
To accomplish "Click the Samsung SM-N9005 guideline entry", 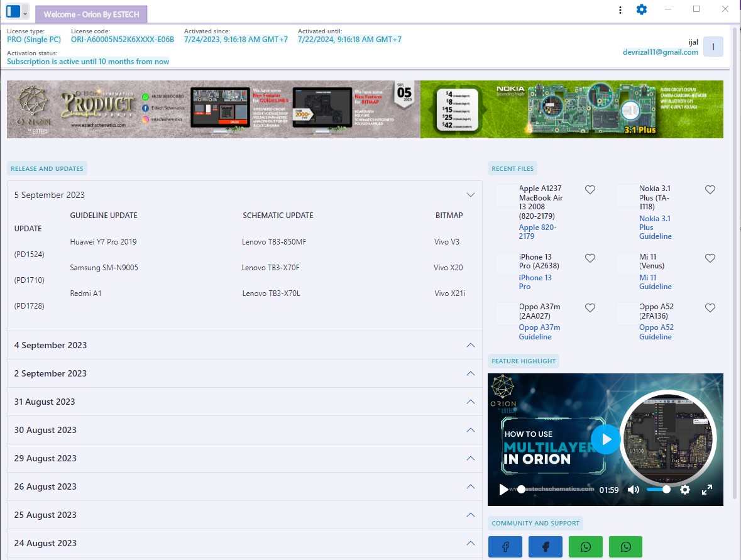I will pos(104,268).
